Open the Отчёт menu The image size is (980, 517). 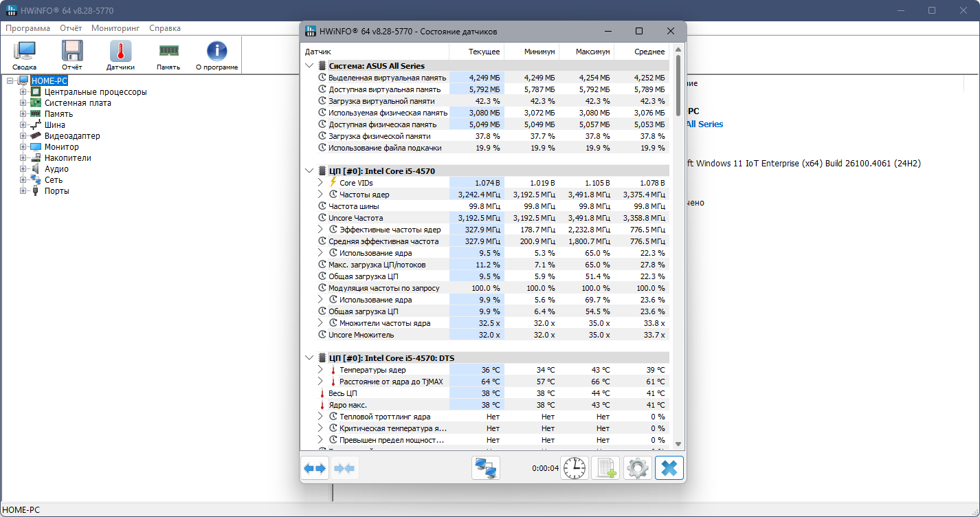(71, 28)
